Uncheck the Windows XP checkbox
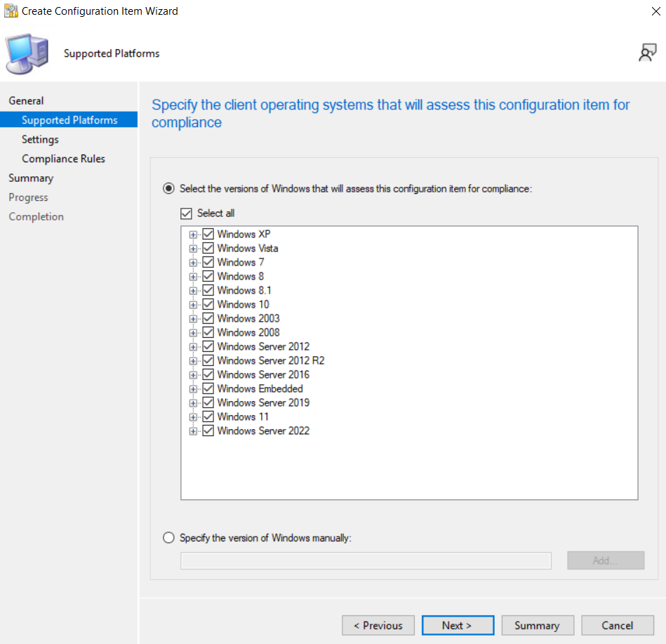The width and height of the screenshot is (666, 644). pyautogui.click(x=208, y=235)
